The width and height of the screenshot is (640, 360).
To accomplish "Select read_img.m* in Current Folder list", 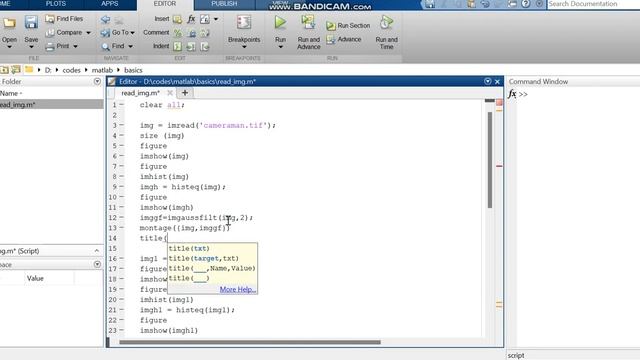I will point(51,104).
